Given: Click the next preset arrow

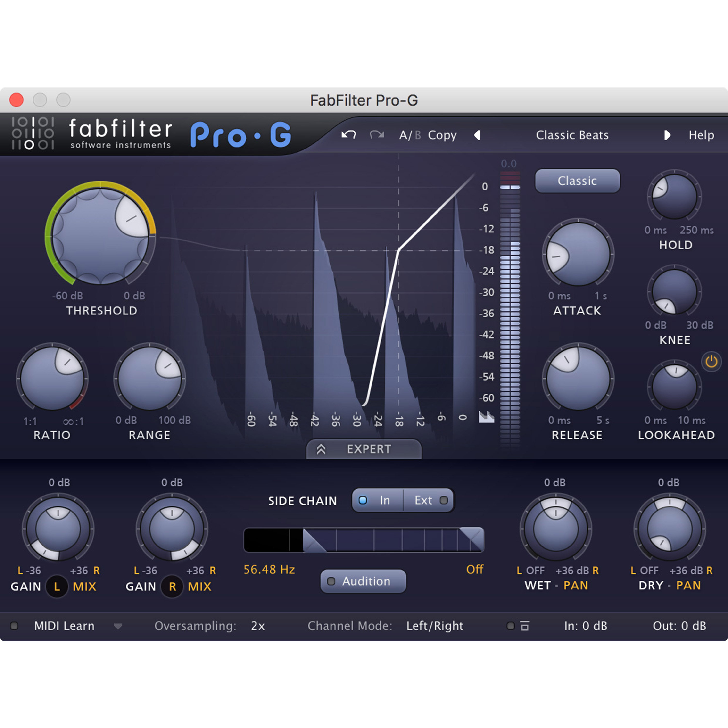Looking at the screenshot, I should 668,135.
